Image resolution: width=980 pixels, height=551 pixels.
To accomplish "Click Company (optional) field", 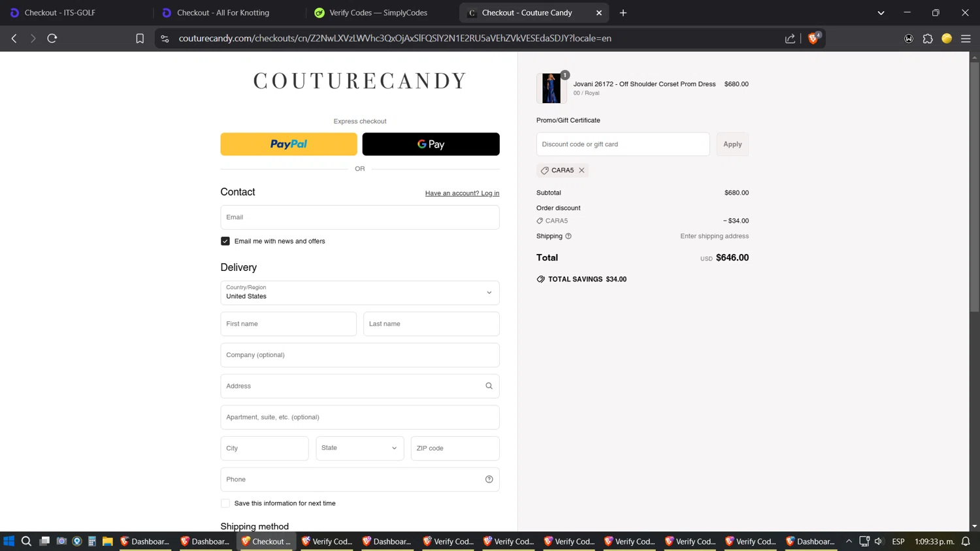I will pos(360,355).
